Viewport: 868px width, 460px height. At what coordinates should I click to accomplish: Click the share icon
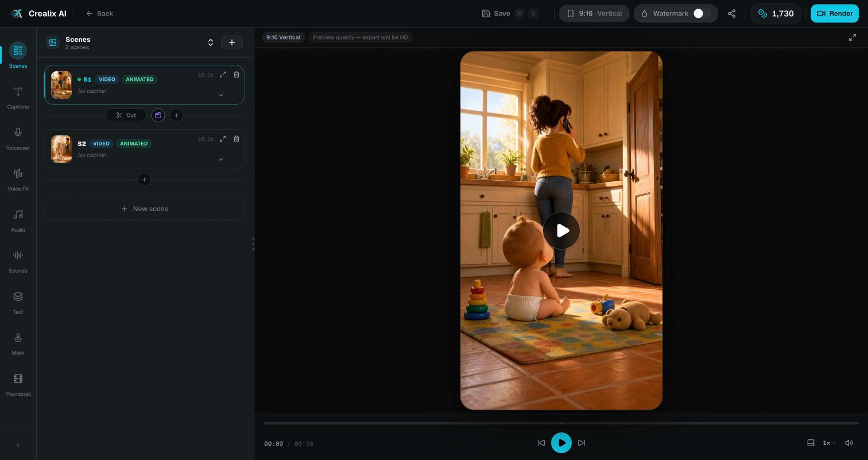pos(731,13)
